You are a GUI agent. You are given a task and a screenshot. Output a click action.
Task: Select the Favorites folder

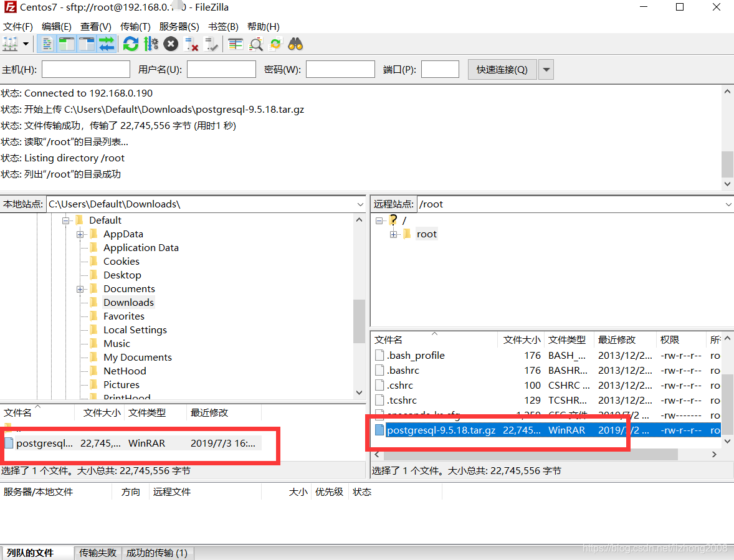tap(124, 316)
